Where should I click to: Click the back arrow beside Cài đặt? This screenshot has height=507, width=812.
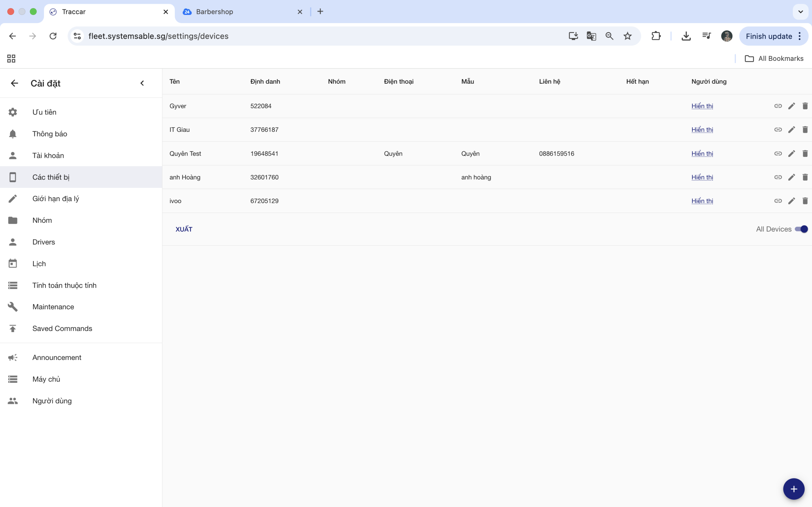[14, 83]
